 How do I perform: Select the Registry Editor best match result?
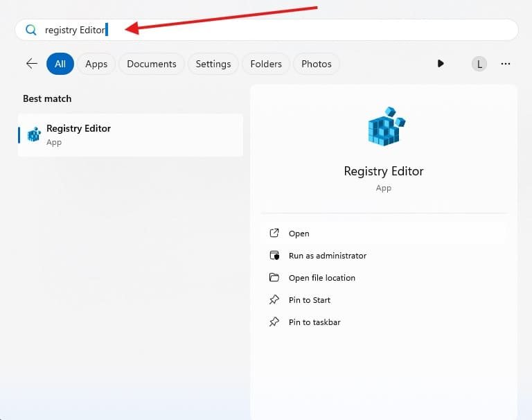130,135
